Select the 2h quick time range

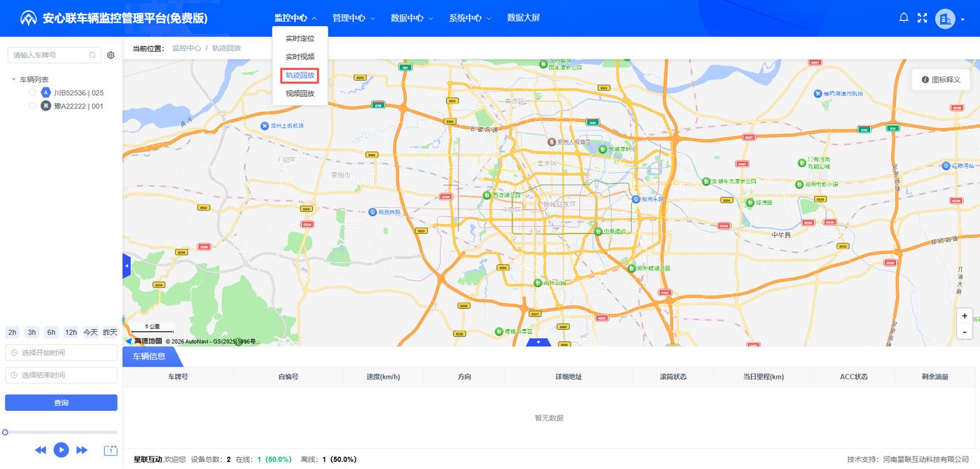[x=12, y=332]
